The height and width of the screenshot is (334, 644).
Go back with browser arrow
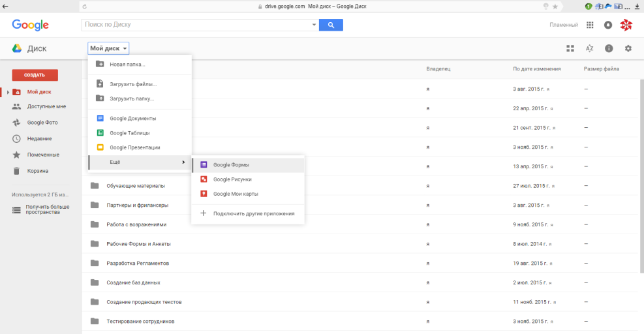pos(5,6)
